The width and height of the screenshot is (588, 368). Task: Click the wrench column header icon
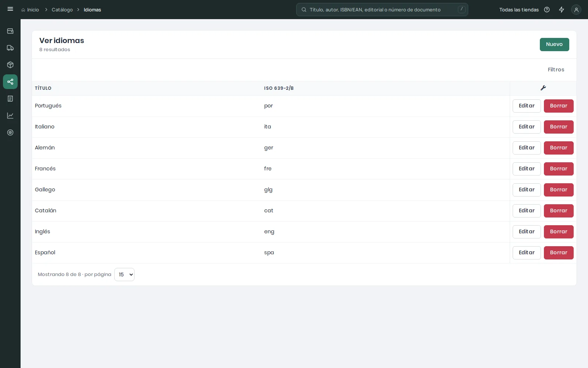543,88
